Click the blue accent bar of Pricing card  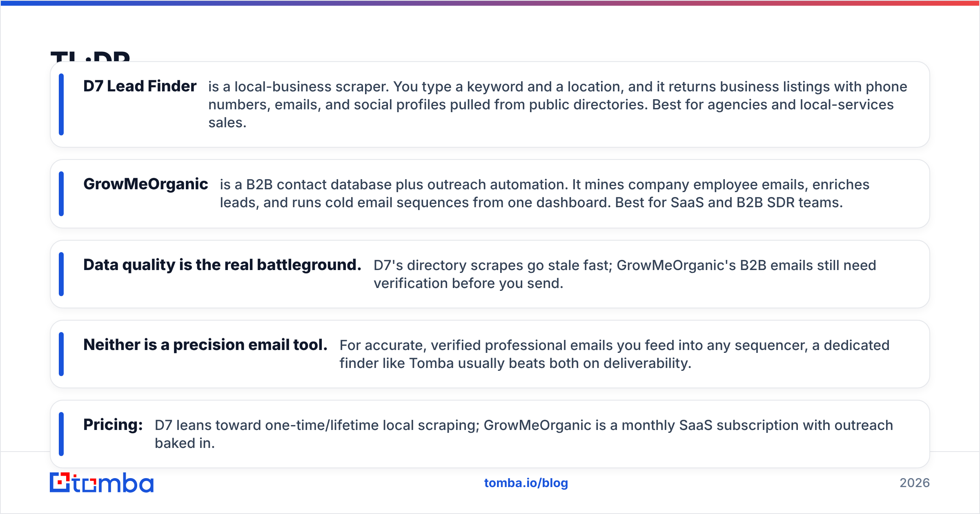[61, 434]
